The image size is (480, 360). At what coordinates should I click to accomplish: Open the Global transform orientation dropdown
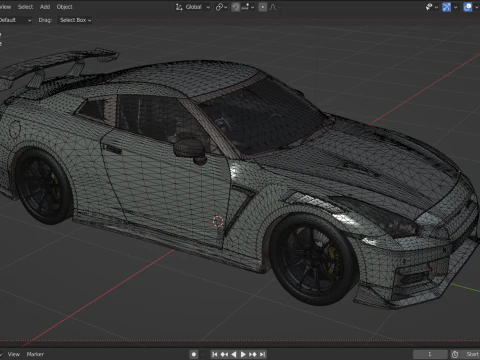tap(193, 7)
